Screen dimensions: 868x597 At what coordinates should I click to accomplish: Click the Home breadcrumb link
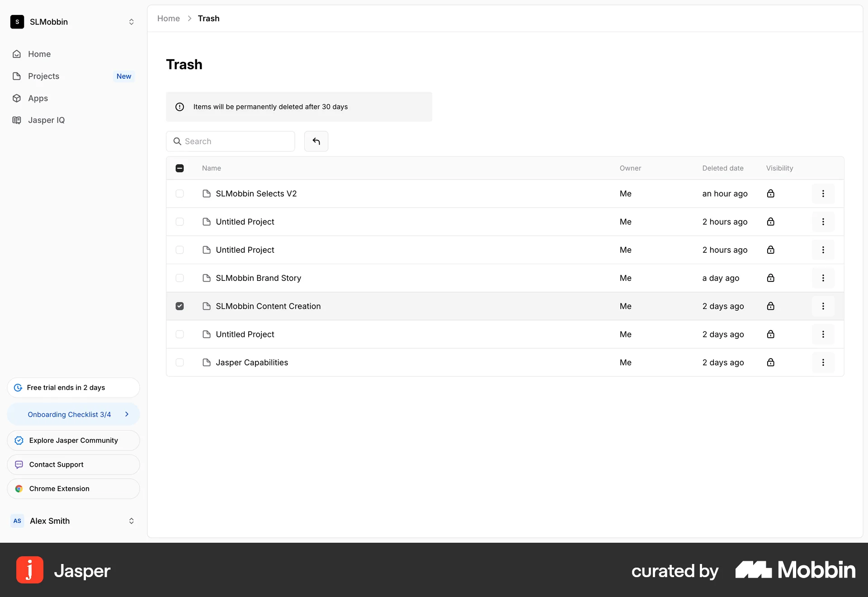pyautogui.click(x=168, y=19)
